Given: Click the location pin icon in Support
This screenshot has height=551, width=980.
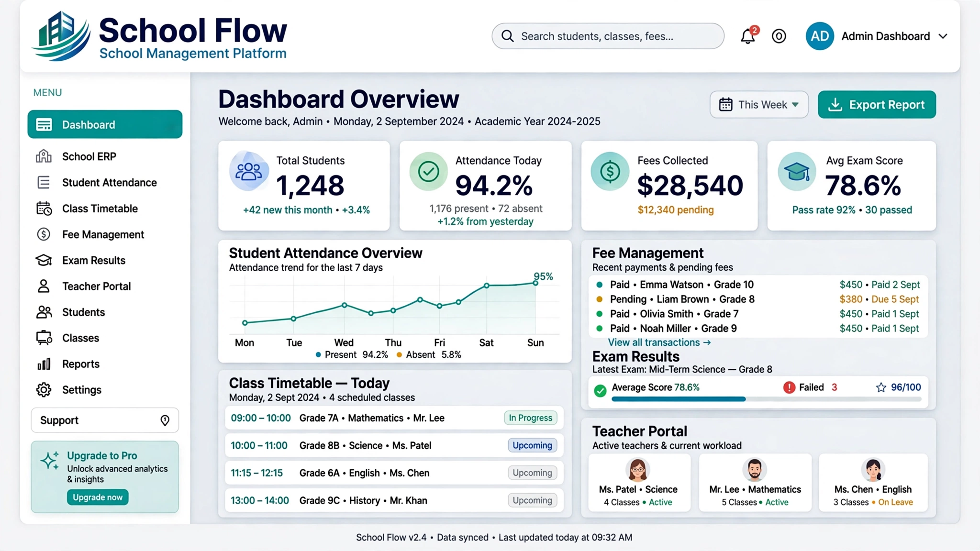Looking at the screenshot, I should point(165,420).
